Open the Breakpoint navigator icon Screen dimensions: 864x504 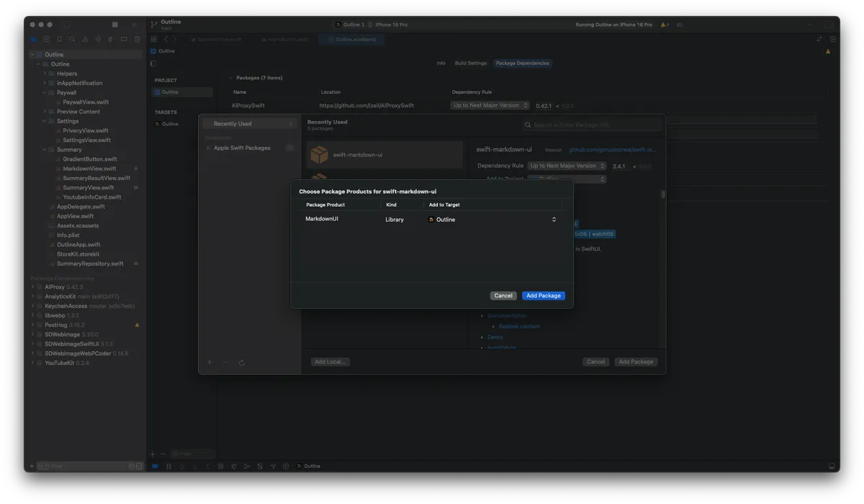[124, 40]
